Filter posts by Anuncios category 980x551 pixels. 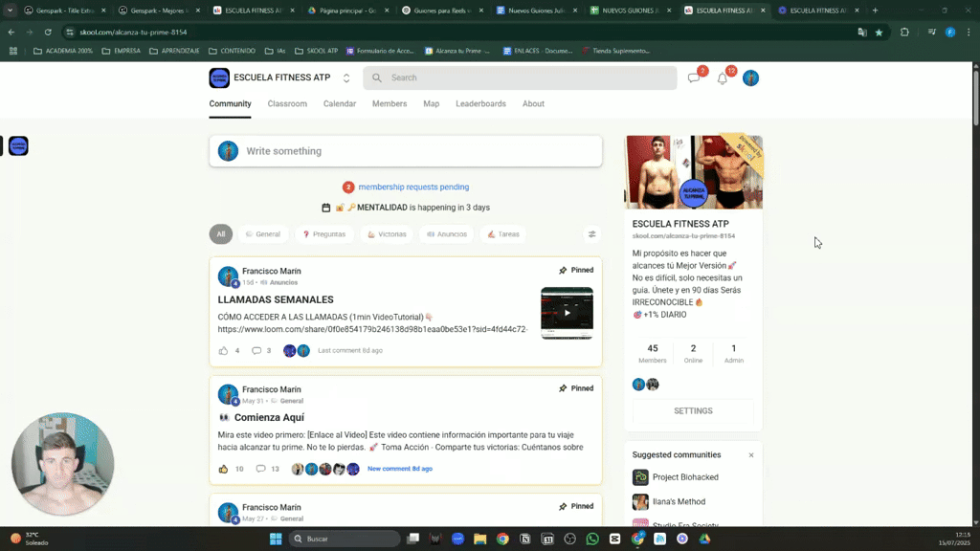pyautogui.click(x=447, y=234)
